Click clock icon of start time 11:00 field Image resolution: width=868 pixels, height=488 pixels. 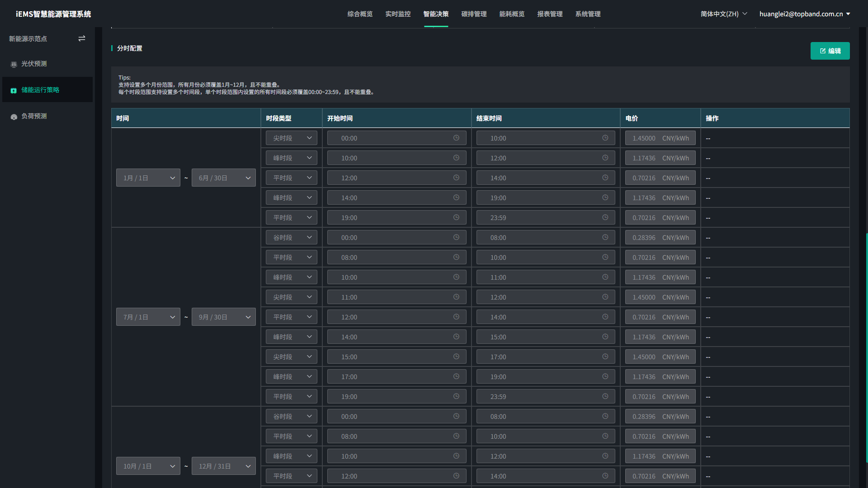[x=456, y=297]
